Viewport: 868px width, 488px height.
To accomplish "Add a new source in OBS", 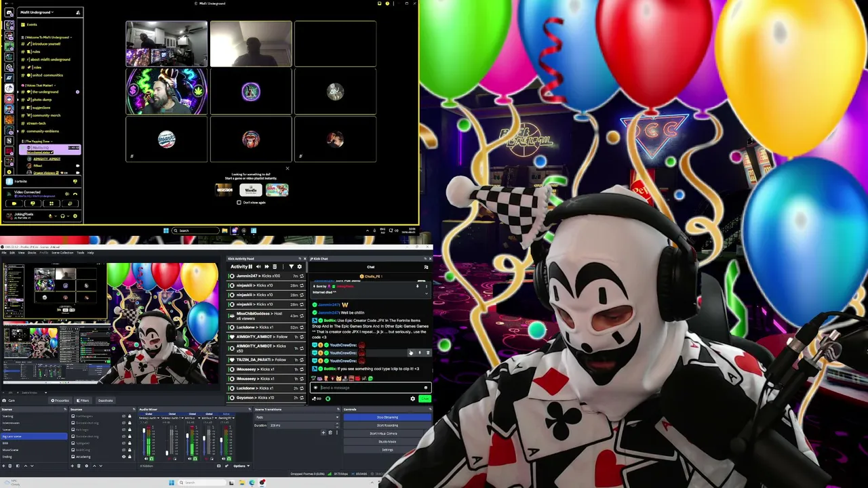I will click(73, 466).
